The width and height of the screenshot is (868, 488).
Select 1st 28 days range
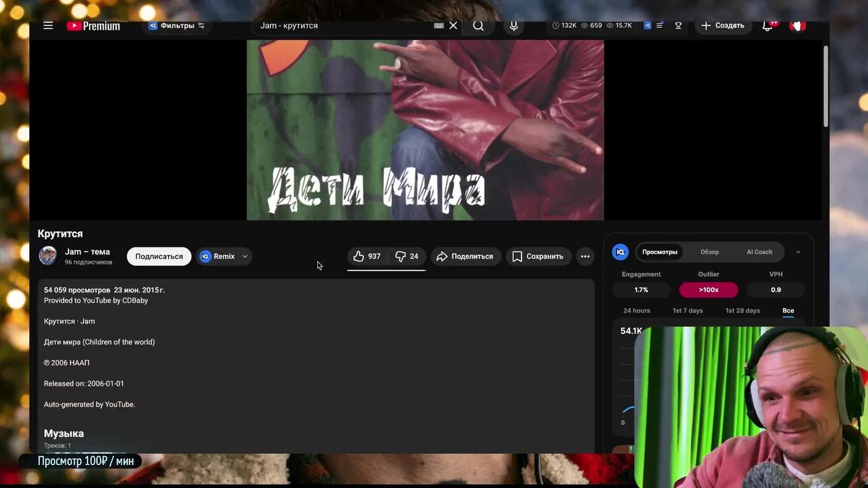pyautogui.click(x=743, y=310)
